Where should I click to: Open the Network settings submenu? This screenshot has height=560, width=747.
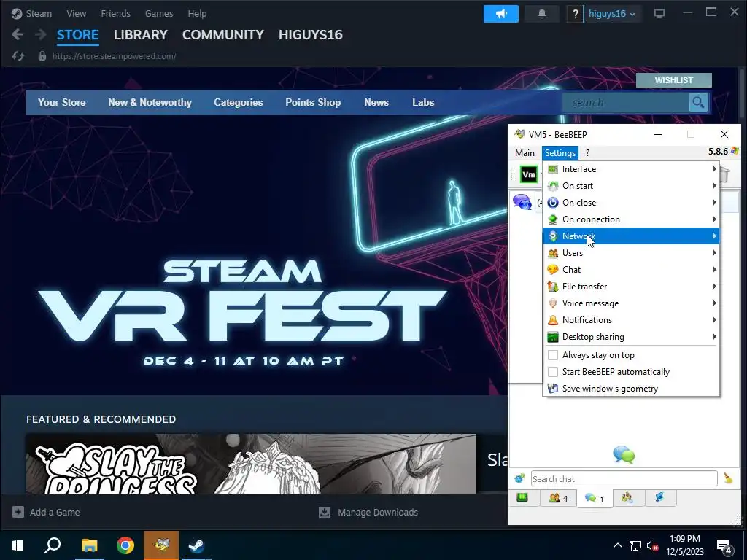pos(631,236)
